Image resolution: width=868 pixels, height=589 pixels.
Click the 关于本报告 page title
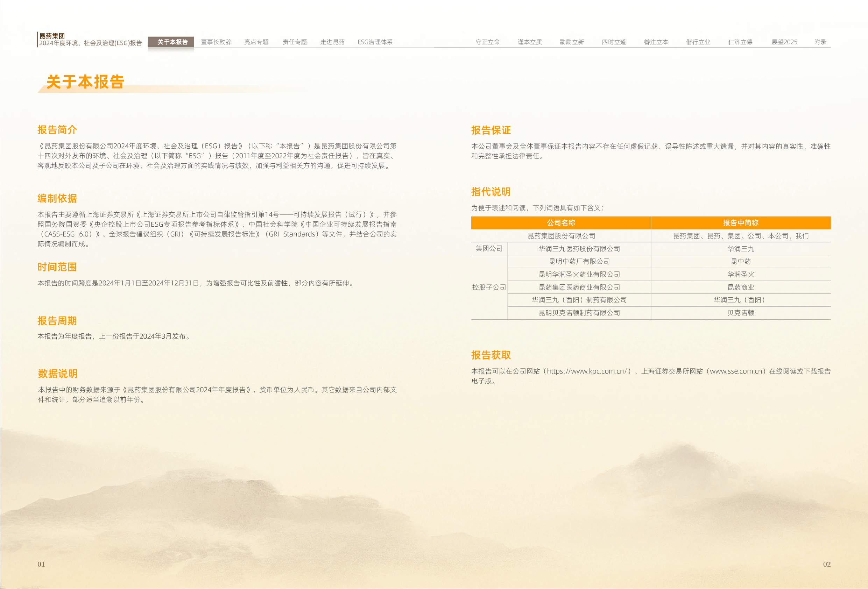click(x=85, y=82)
